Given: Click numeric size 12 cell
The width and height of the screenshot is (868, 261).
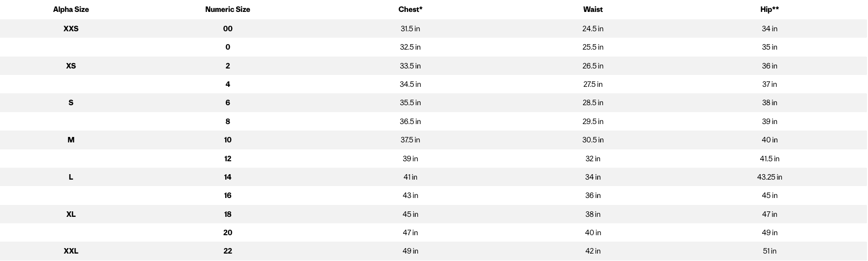Looking at the screenshot, I should click(228, 159).
